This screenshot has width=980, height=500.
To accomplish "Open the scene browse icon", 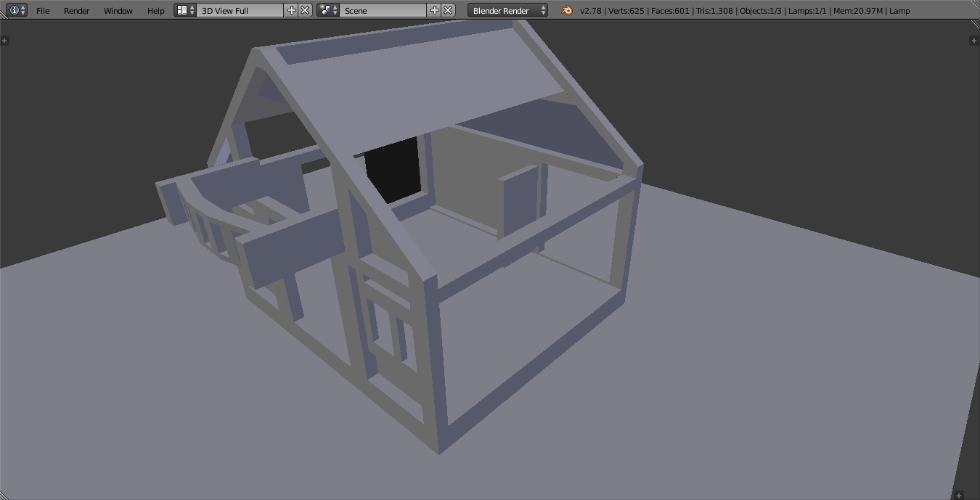I will [328, 10].
